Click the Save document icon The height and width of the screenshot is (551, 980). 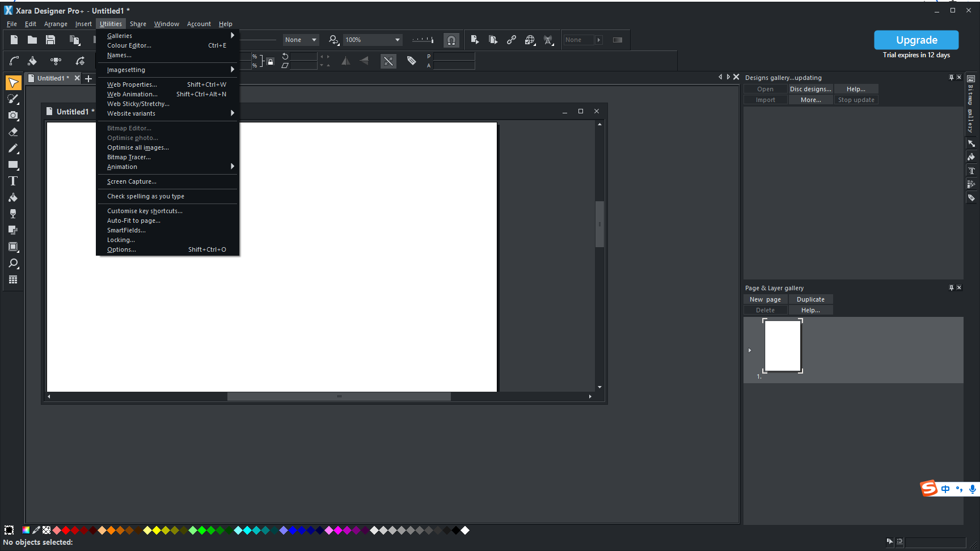click(x=50, y=40)
